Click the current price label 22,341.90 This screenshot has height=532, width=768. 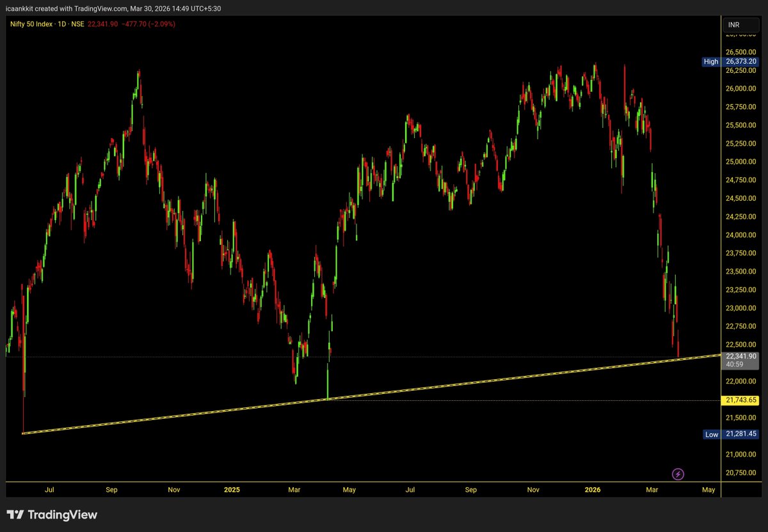point(741,355)
